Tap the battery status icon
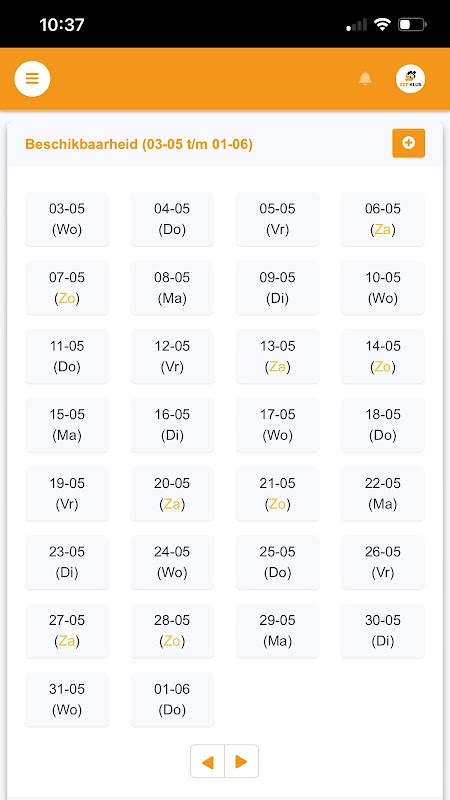 pos(412,24)
